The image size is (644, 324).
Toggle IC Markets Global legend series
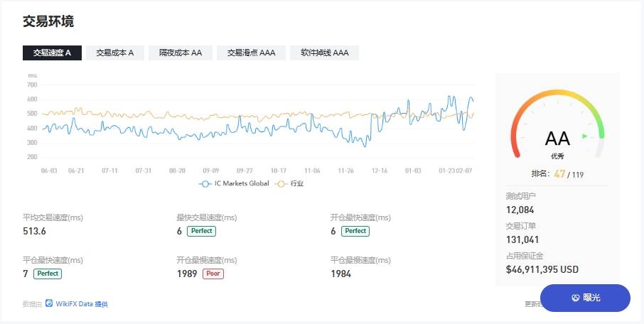[234, 183]
